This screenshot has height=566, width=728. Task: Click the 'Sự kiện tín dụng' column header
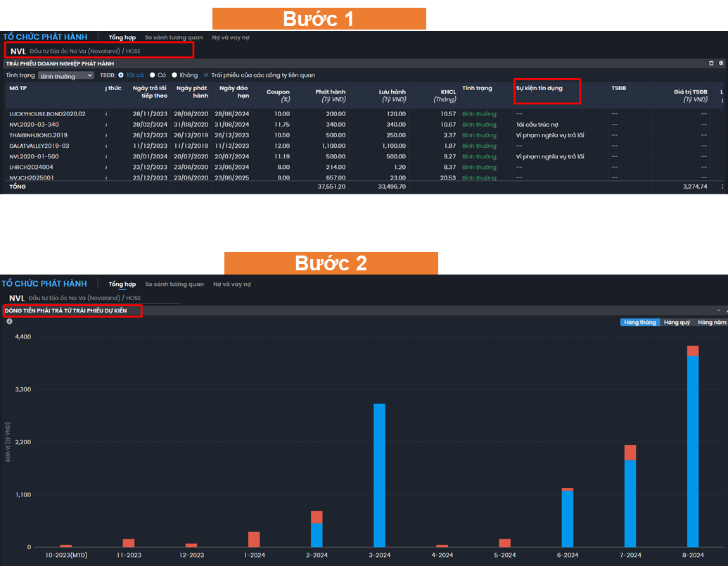click(539, 89)
